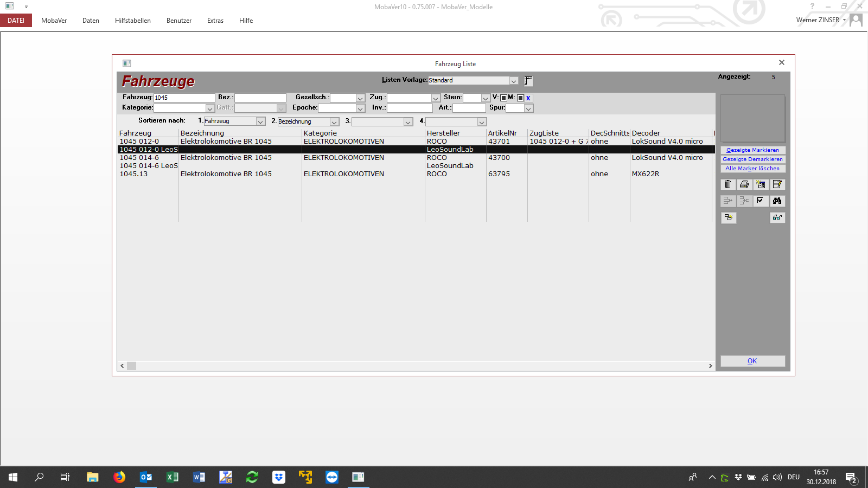Open the Listen Vorlage dropdown
Image resolution: width=868 pixels, height=488 pixels.
[x=513, y=81]
